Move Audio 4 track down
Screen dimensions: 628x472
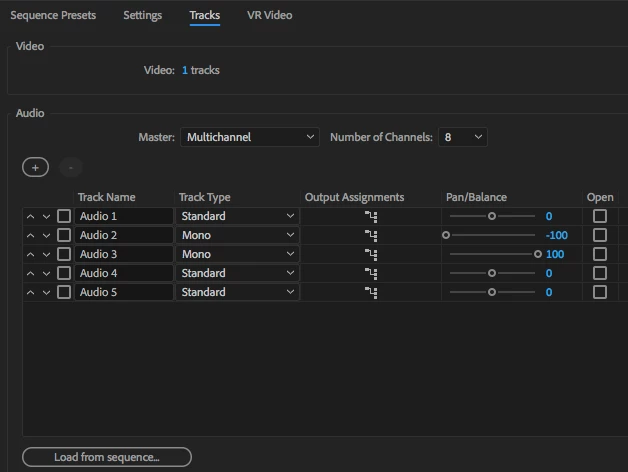point(46,273)
